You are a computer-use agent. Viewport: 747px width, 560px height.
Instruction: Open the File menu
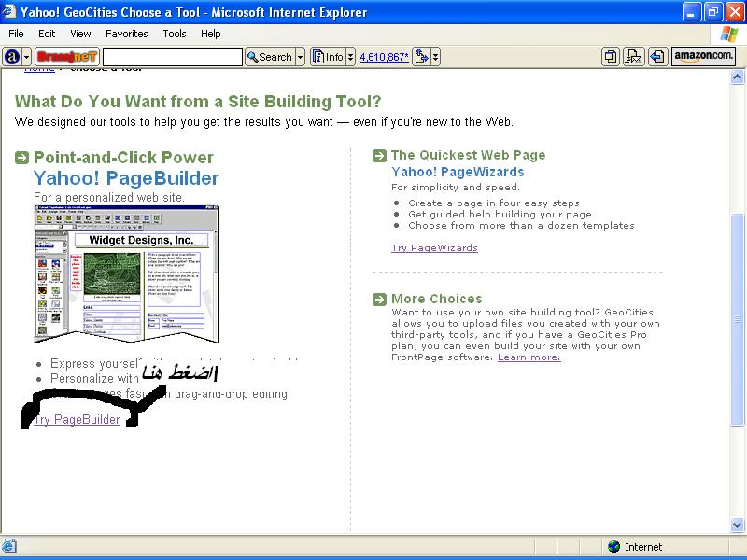(16, 34)
